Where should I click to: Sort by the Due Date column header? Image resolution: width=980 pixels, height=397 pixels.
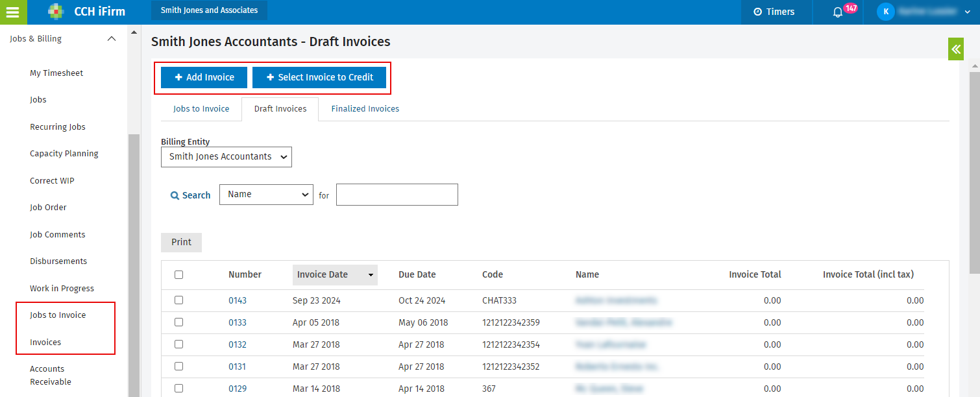pyautogui.click(x=417, y=275)
